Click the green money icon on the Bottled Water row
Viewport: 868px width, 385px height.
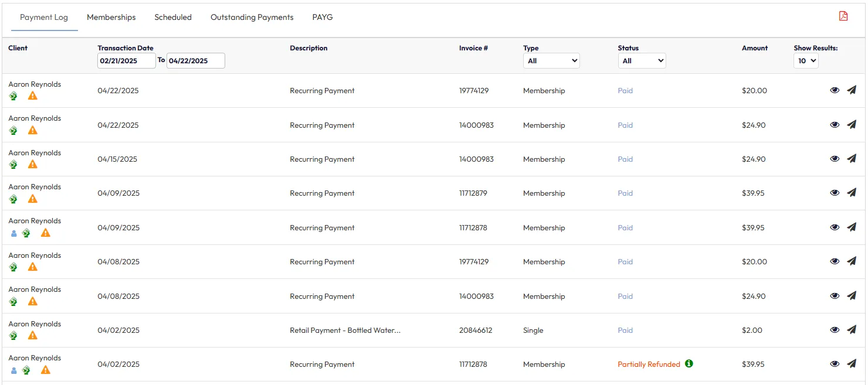pos(13,336)
